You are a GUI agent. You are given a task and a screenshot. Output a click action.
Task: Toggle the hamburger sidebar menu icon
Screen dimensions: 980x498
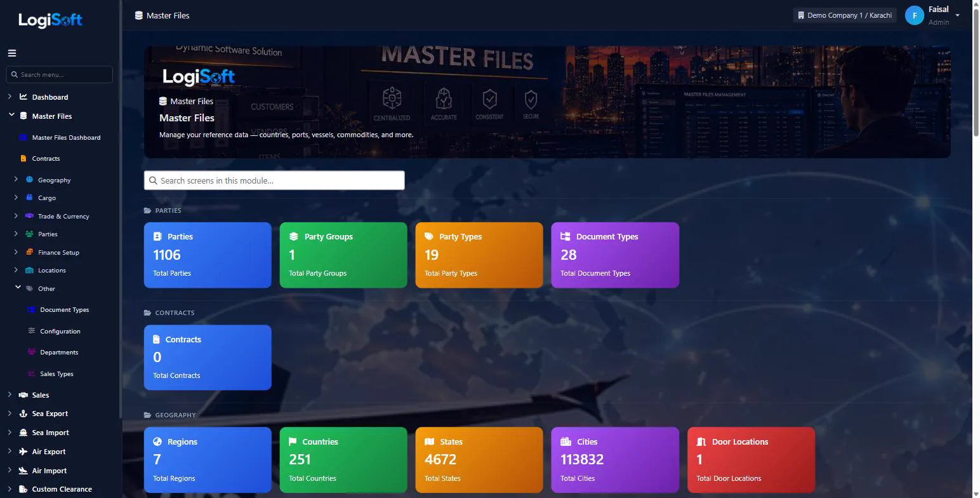tap(12, 53)
